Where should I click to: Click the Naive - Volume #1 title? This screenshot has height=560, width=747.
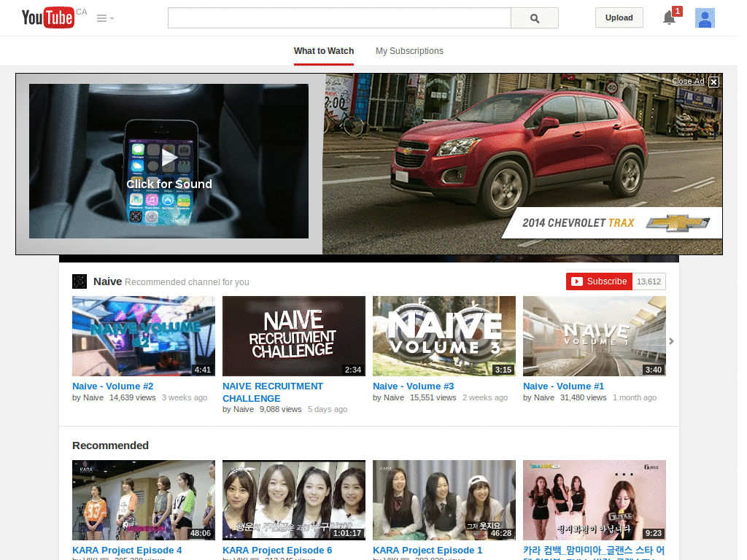[564, 386]
